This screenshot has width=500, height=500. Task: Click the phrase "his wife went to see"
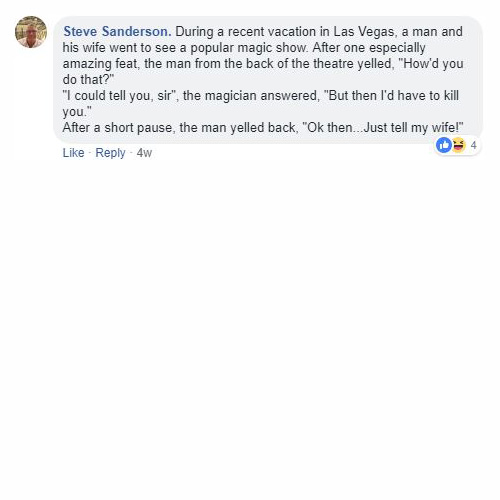[x=121, y=48]
